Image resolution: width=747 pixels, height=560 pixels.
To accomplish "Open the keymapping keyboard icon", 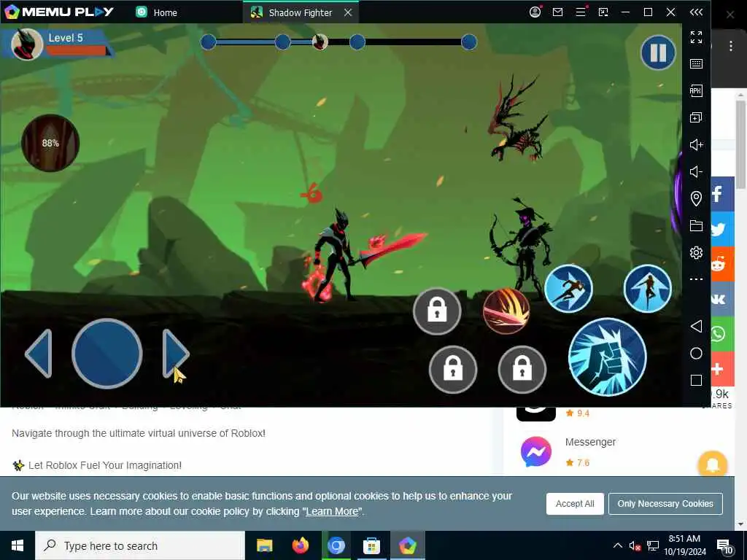I will (696, 64).
